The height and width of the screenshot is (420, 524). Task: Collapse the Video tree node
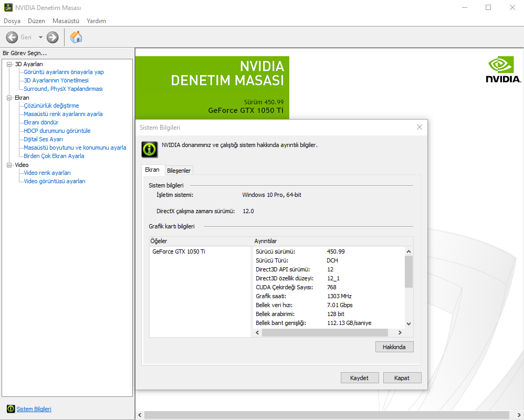[9, 165]
